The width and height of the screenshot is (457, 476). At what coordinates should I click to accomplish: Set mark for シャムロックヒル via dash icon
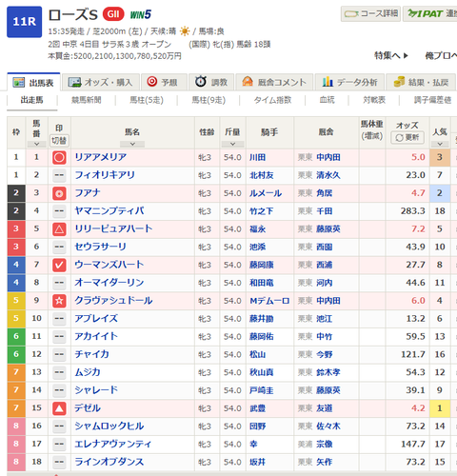point(59,426)
